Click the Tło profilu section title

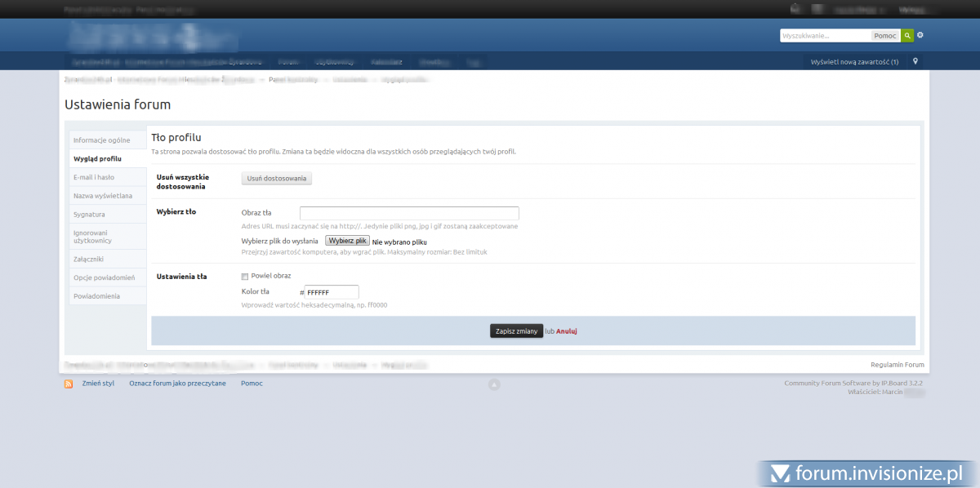tap(176, 137)
